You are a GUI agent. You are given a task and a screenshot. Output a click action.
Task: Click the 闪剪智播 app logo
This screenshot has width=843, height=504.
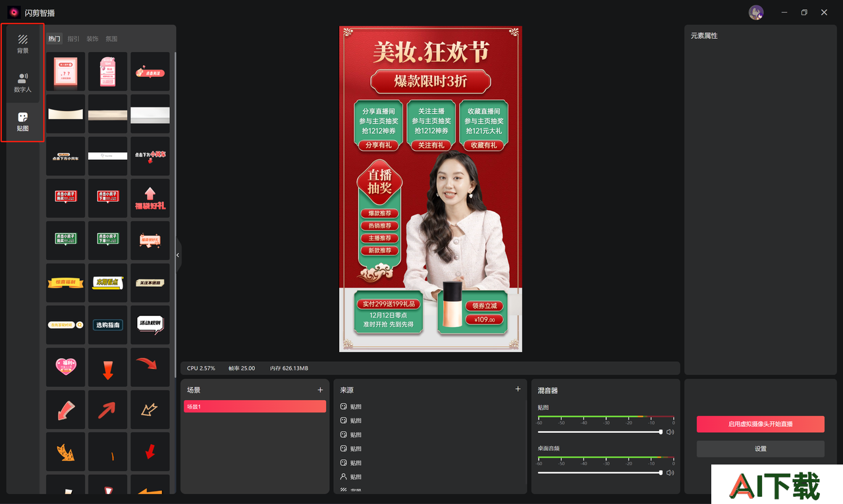point(14,12)
